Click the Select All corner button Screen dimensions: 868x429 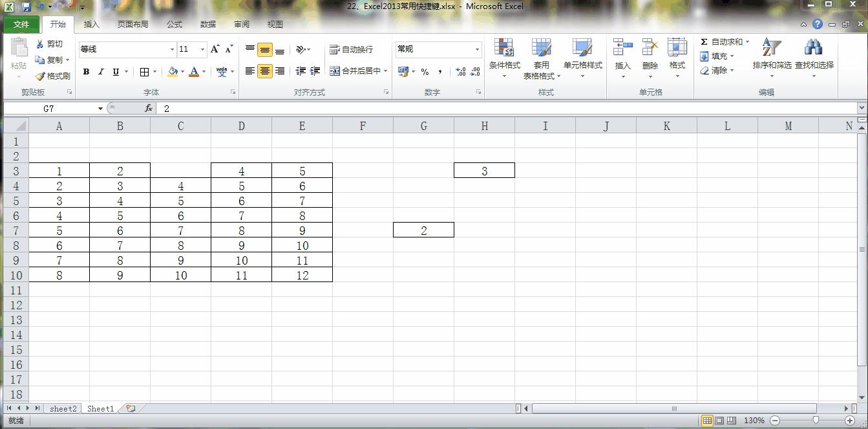[x=16, y=126]
